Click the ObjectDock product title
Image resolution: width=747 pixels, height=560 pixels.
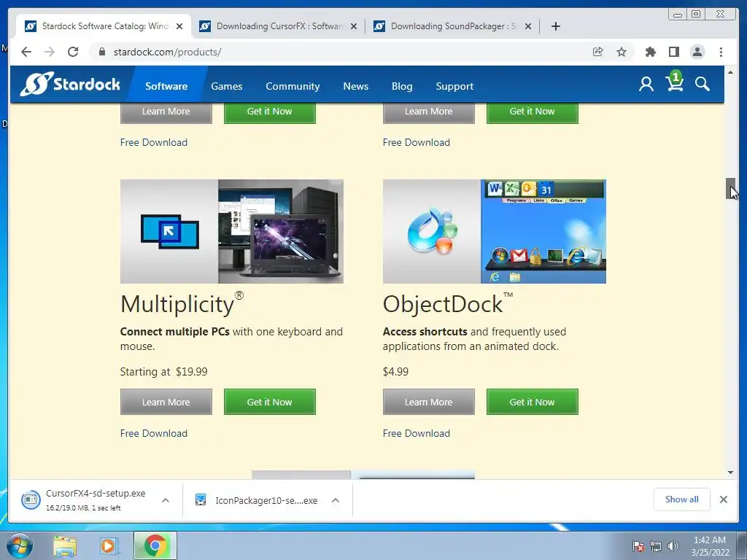(448, 304)
